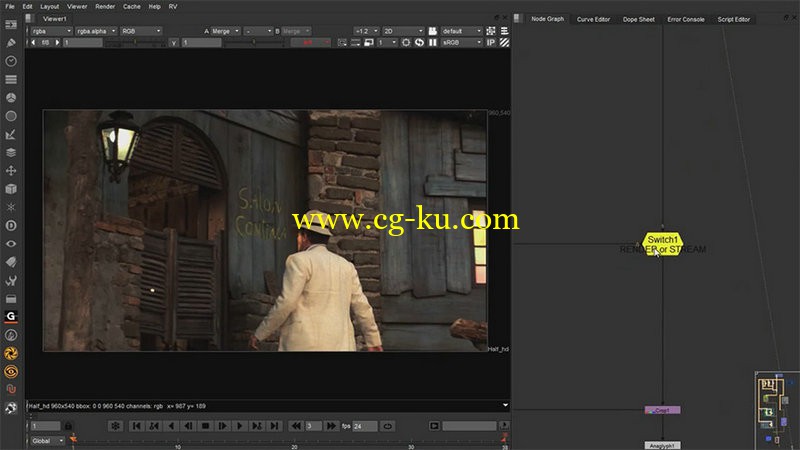Screen dimensions: 800x450
Task: Open the Merge nodes layers menu
Action: (x=11, y=153)
